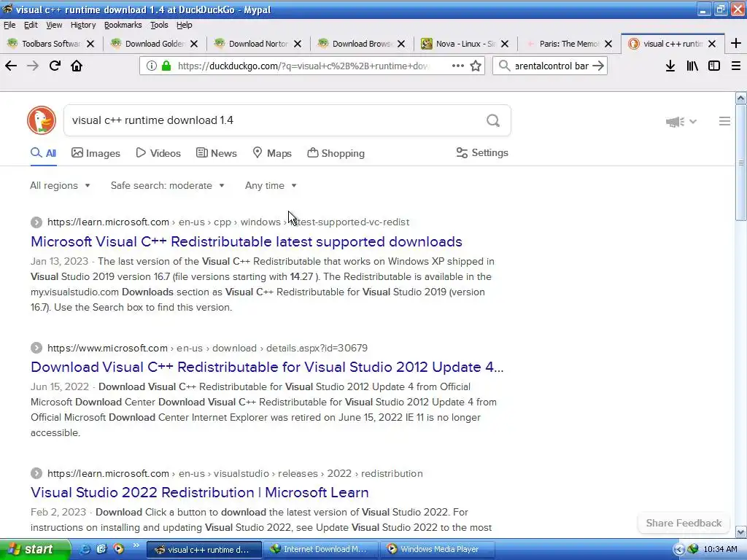The width and height of the screenshot is (747, 560).
Task: Click the scrollbar down arrow
Action: pyautogui.click(x=741, y=532)
